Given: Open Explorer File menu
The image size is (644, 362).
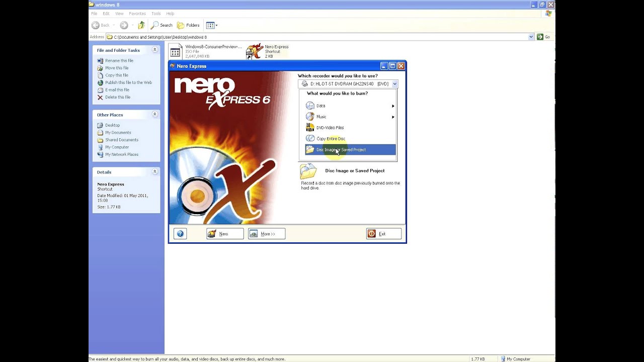Looking at the screenshot, I should [x=94, y=14].
